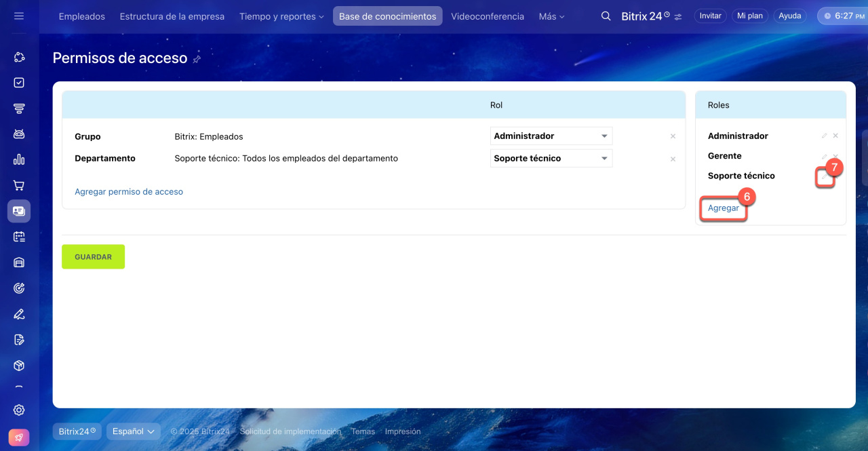Open the Administrador role dropdown
The height and width of the screenshot is (451, 868).
click(x=551, y=136)
